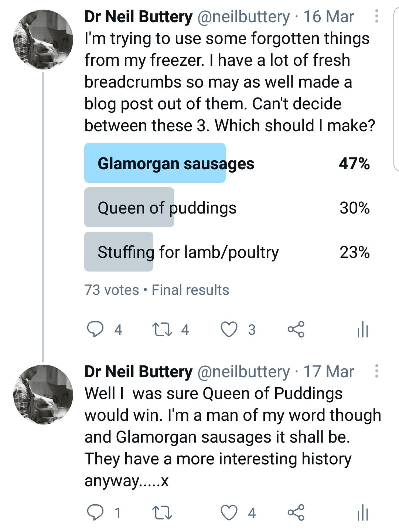Open more options on 16 Mar tweet

point(376,16)
